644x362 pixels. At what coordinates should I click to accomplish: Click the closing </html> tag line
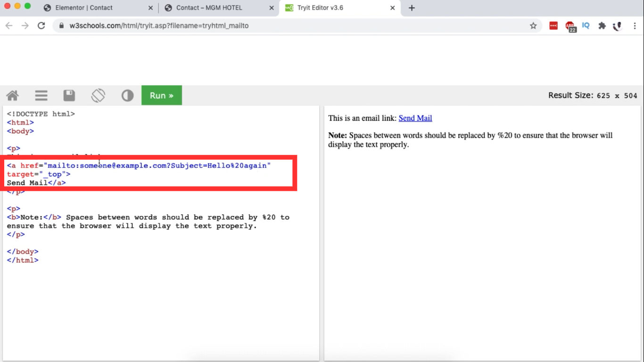click(x=23, y=260)
